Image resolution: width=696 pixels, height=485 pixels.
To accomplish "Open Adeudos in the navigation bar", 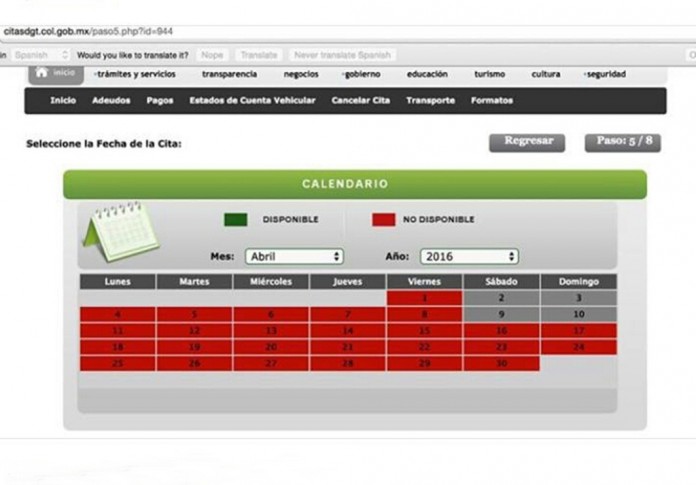I will 111,100.
